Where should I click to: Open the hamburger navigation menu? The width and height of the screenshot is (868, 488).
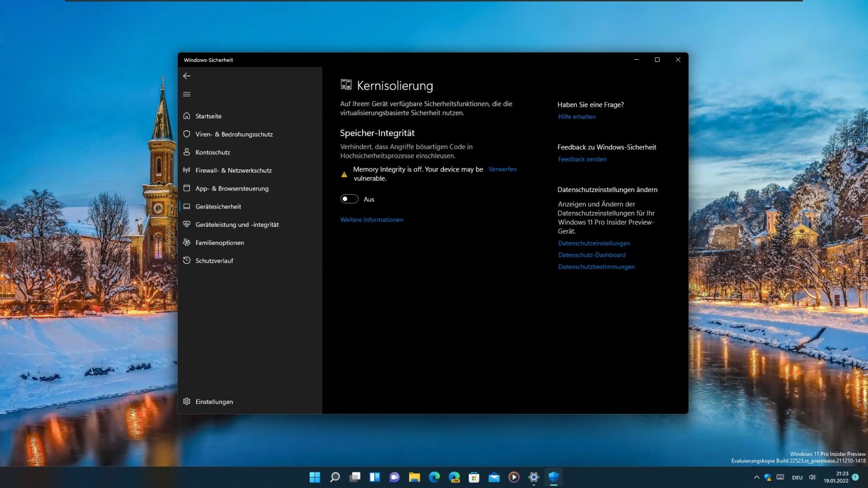tap(187, 94)
